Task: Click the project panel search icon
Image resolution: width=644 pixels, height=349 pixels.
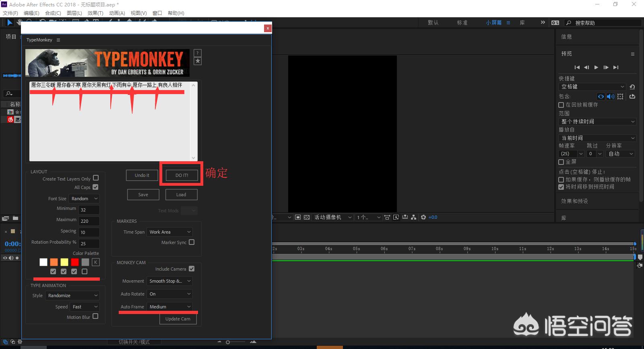Action: (9, 94)
